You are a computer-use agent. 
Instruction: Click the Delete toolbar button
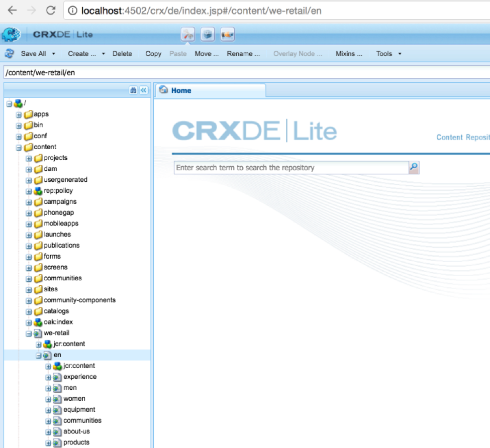[x=122, y=54]
